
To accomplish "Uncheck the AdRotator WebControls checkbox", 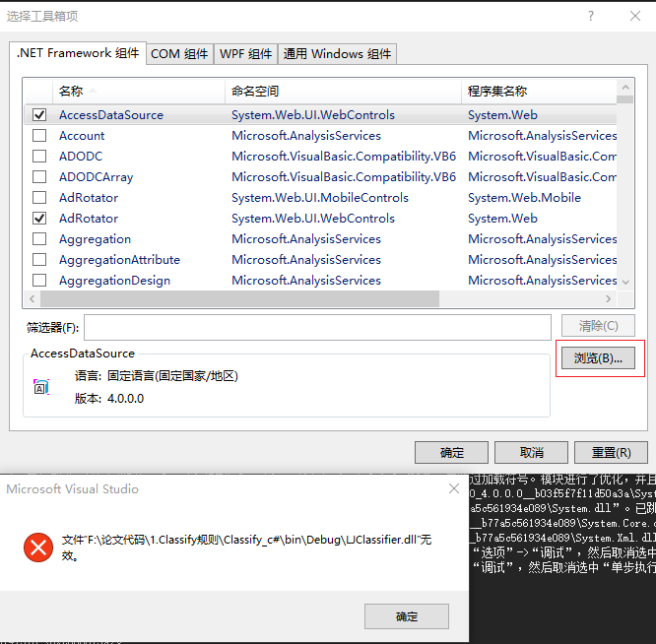I will pyautogui.click(x=39, y=219).
